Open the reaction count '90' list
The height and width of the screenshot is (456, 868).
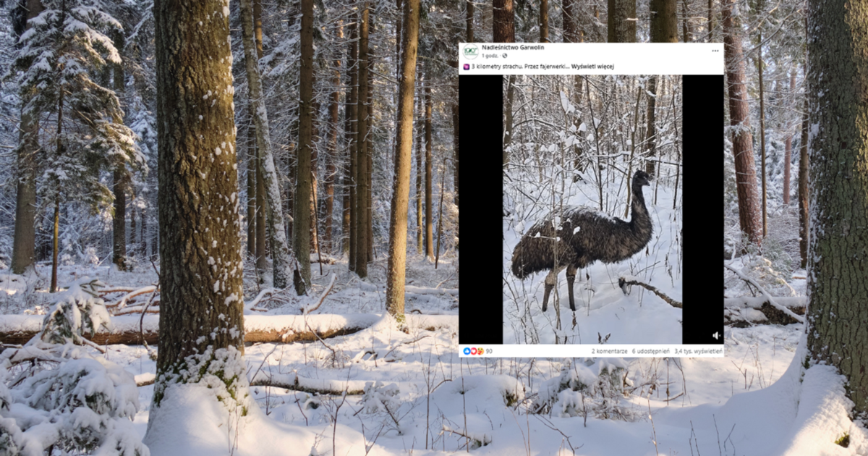(x=489, y=351)
